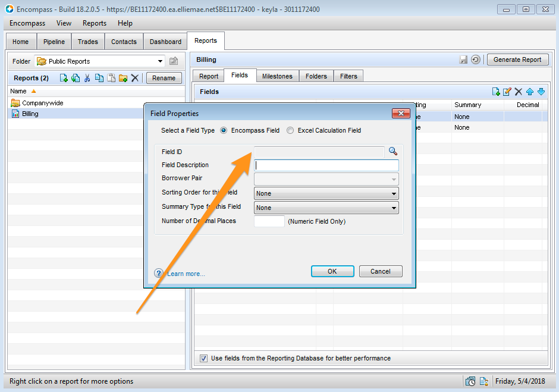Open the Folders sub-tab
Screen dimensions: 559x392
[x=316, y=76]
